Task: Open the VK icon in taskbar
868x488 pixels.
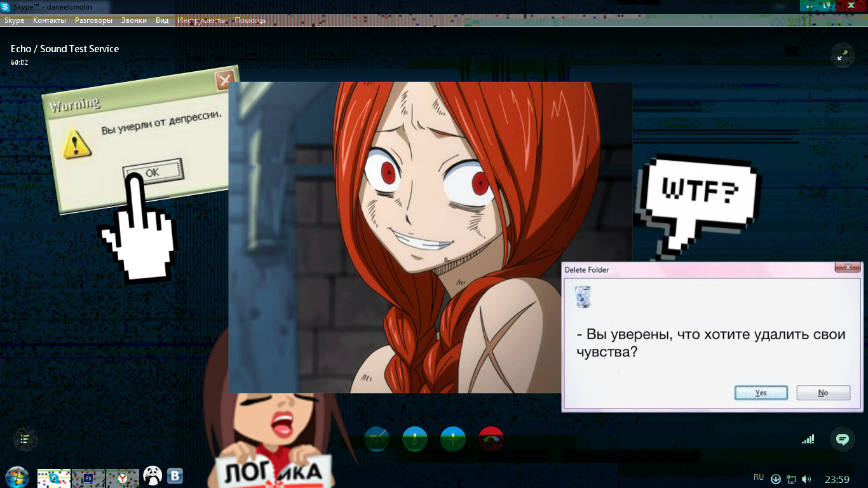Action: pos(175,476)
